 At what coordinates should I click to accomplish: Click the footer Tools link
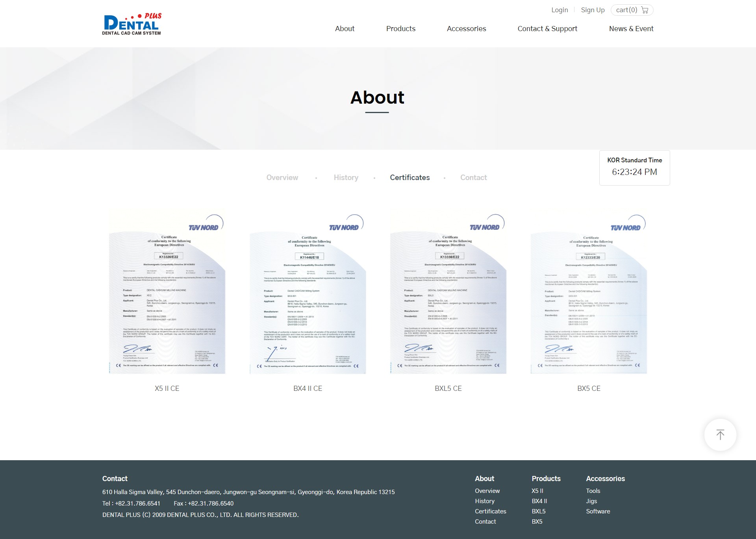click(593, 491)
